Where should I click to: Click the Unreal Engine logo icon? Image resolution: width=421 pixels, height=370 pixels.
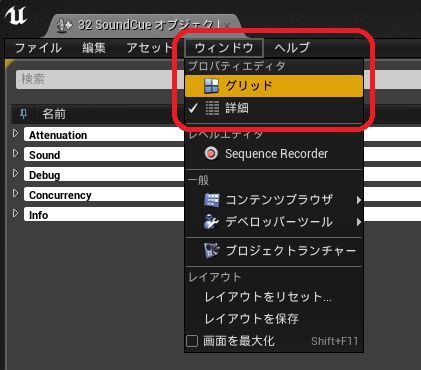coord(15,15)
